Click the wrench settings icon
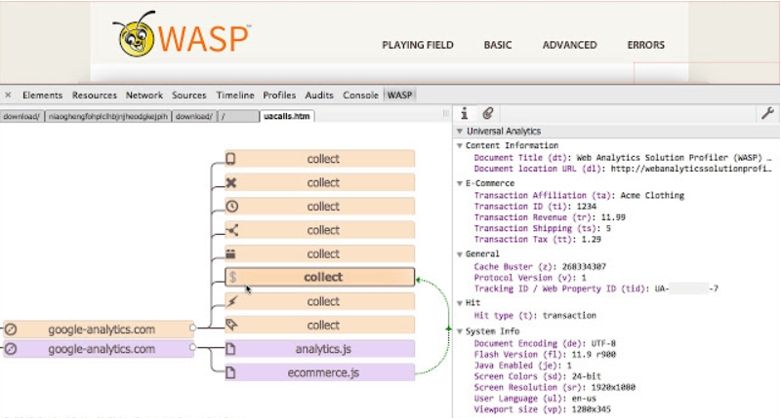781x418 pixels. (768, 114)
